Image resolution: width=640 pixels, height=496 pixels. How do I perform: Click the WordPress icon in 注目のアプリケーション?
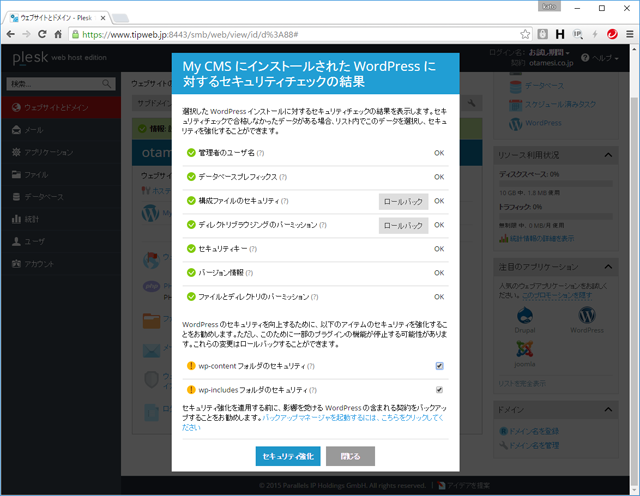coord(587,316)
